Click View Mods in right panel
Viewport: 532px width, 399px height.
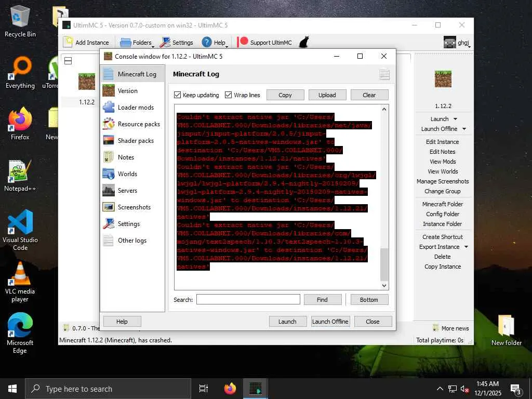[443, 162]
